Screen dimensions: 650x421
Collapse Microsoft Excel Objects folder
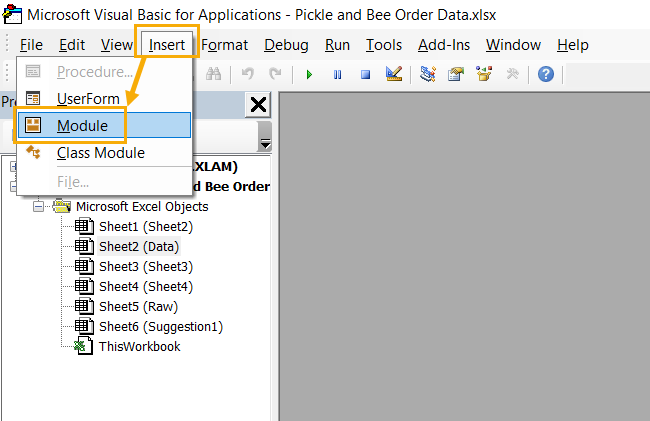coord(39,206)
